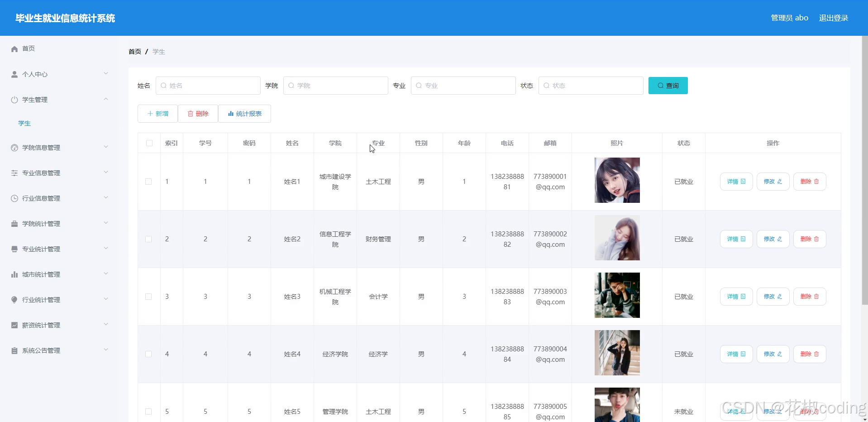The width and height of the screenshot is (868, 422).
Task: Click search icon in 专业 field
Action: coord(419,86)
